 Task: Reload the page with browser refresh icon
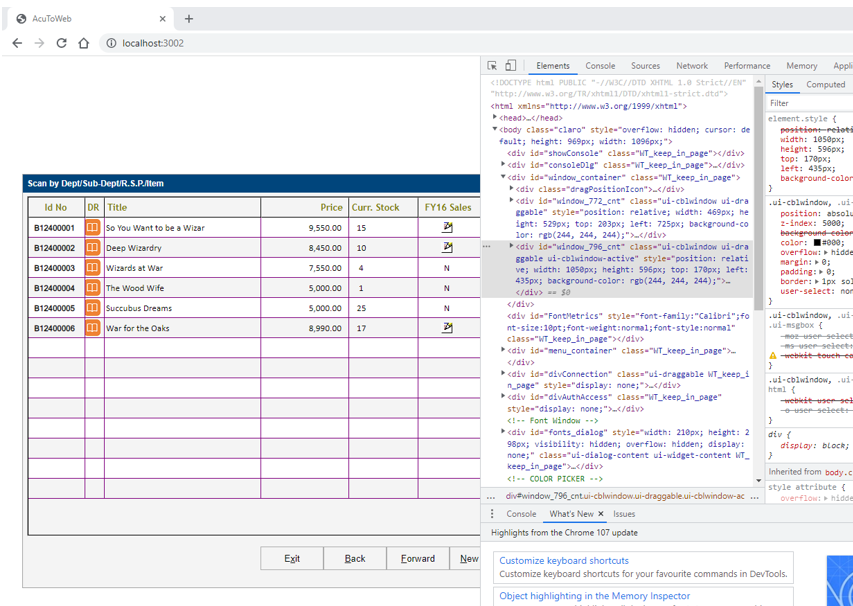[x=62, y=43]
